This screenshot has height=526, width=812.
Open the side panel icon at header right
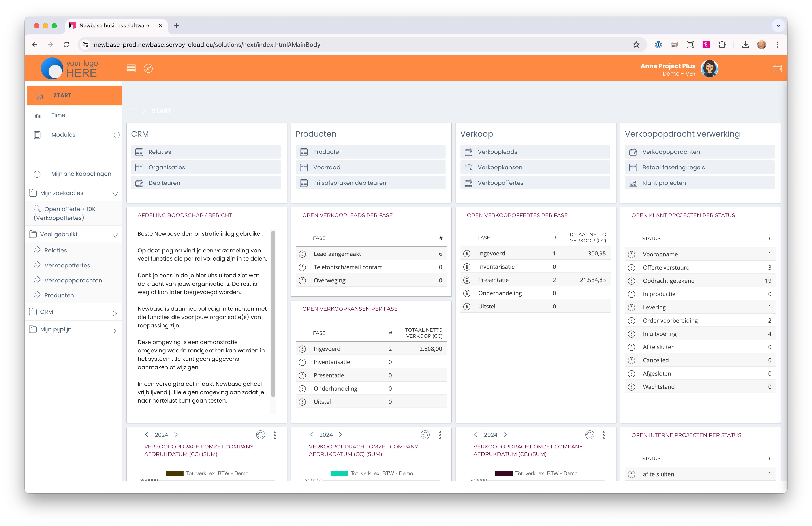[x=777, y=69]
